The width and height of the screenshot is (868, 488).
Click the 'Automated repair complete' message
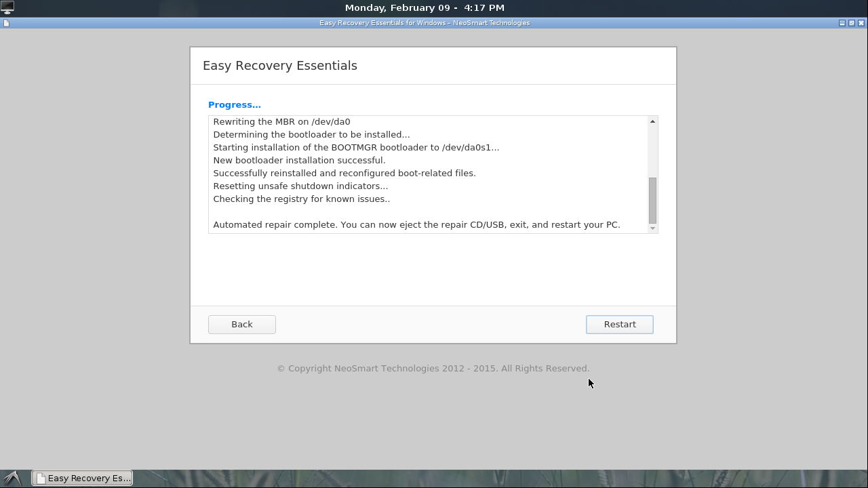(416, 224)
